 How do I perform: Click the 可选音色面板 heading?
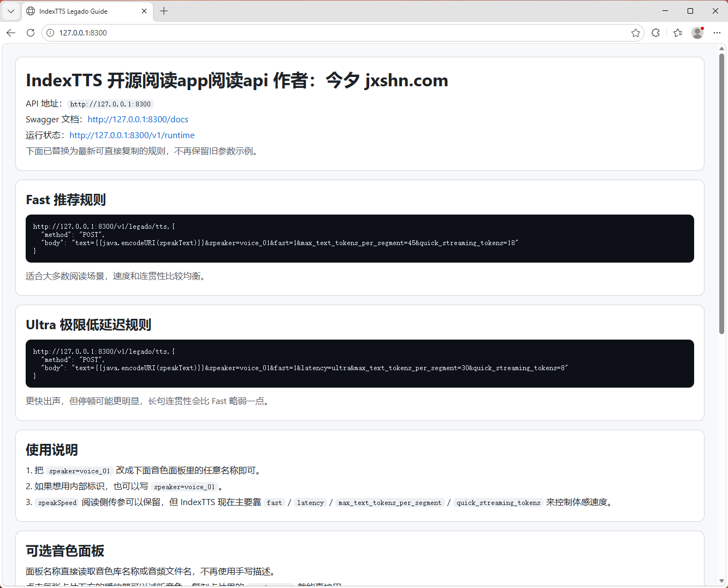click(65, 551)
